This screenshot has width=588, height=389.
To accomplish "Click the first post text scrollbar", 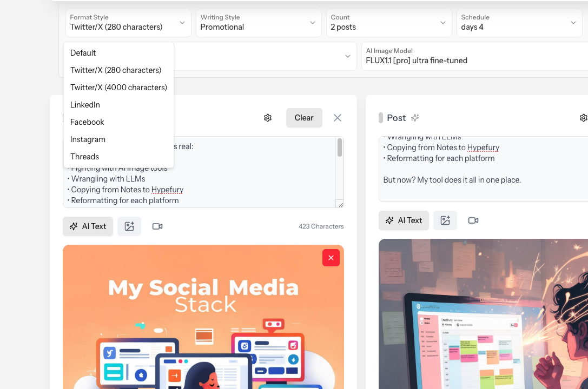I will 340,147.
